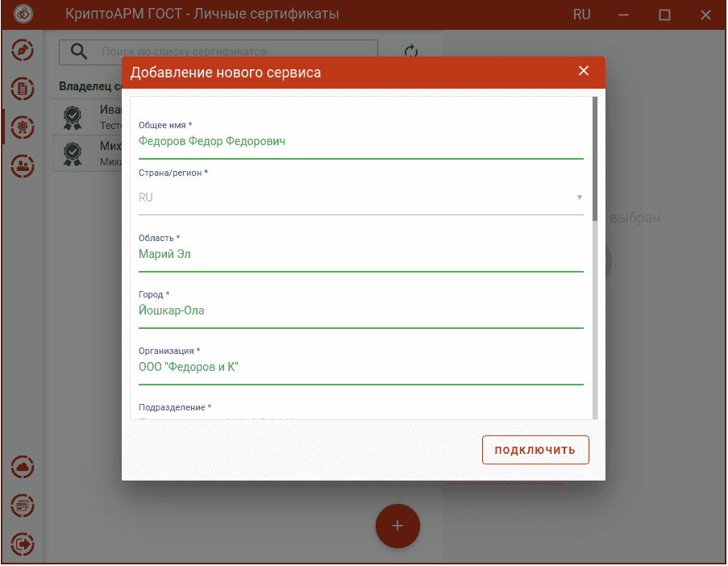This screenshot has height=566, width=728.
Task: Select the Мих certificate row in list
Action: pyautogui.click(x=87, y=154)
